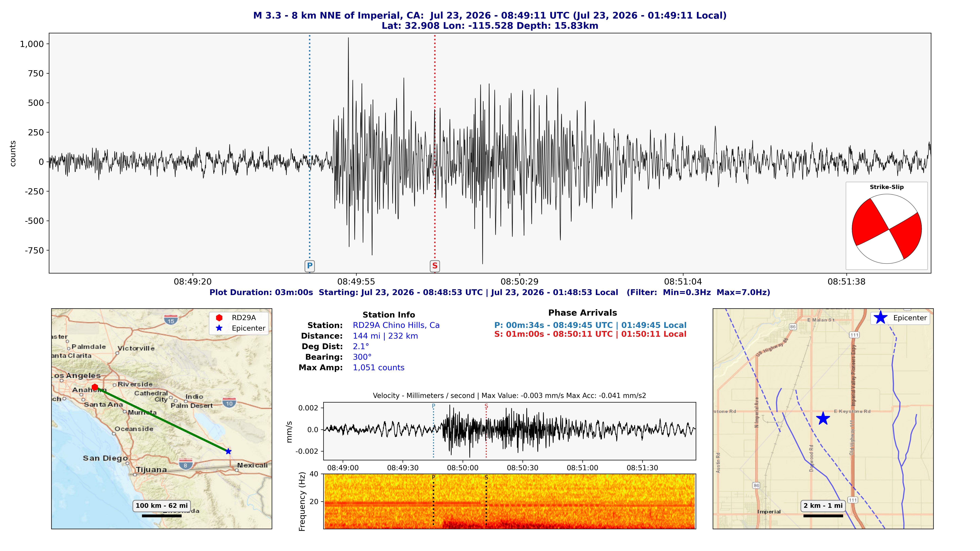Click the S marker label atop the velocity plot
The image size is (980, 551).
click(486, 406)
